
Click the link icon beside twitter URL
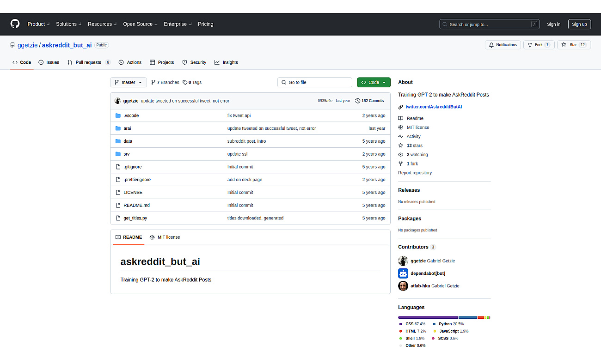401,107
